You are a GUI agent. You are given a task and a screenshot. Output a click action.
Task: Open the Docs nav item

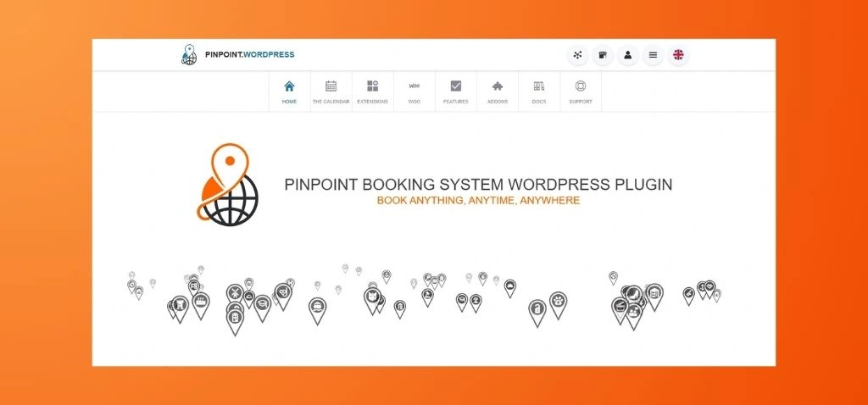click(x=538, y=92)
